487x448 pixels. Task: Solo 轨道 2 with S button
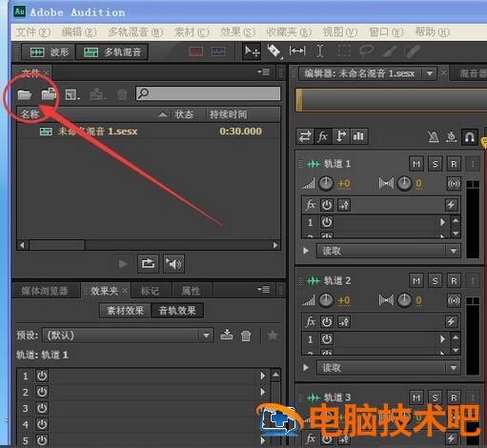tap(435, 281)
